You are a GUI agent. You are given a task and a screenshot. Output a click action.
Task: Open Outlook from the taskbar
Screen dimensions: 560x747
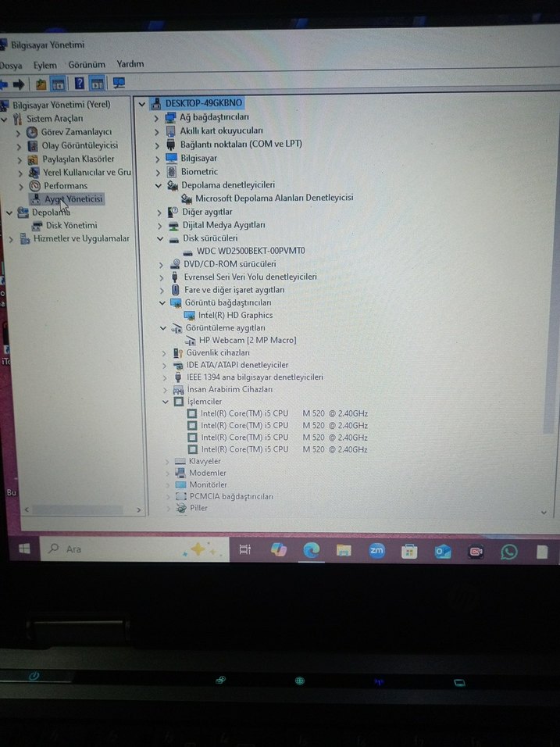(x=442, y=552)
